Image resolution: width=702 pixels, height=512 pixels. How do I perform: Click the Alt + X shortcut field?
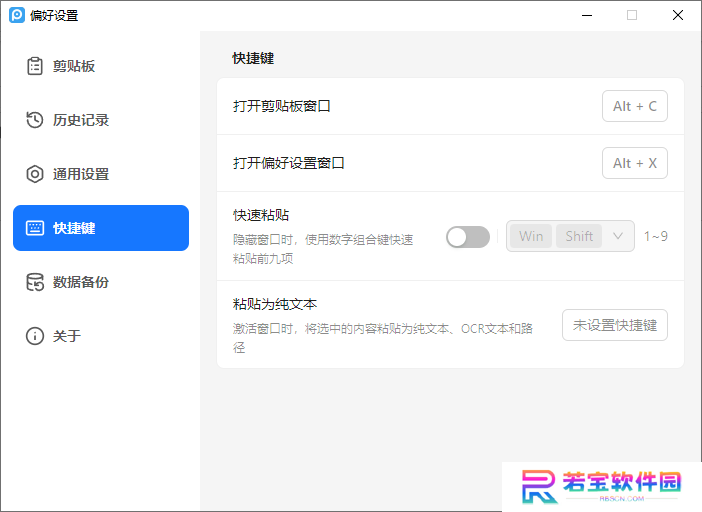click(635, 163)
